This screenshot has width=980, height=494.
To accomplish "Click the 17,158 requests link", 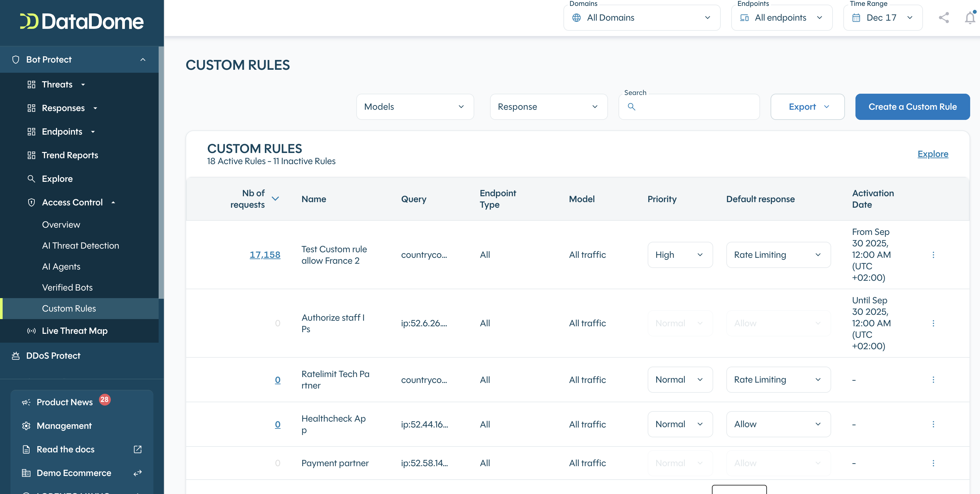I will (x=265, y=255).
